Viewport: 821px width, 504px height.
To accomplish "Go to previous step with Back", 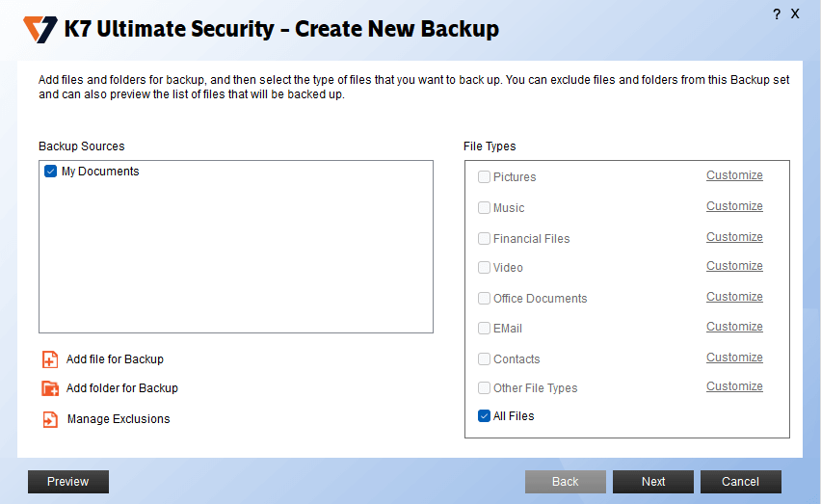I will tap(566, 482).
